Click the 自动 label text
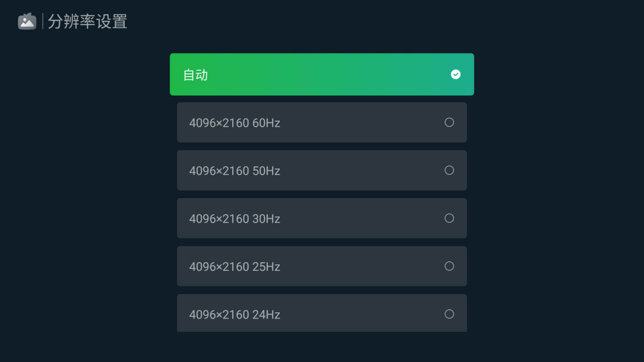644x362 pixels. point(196,75)
